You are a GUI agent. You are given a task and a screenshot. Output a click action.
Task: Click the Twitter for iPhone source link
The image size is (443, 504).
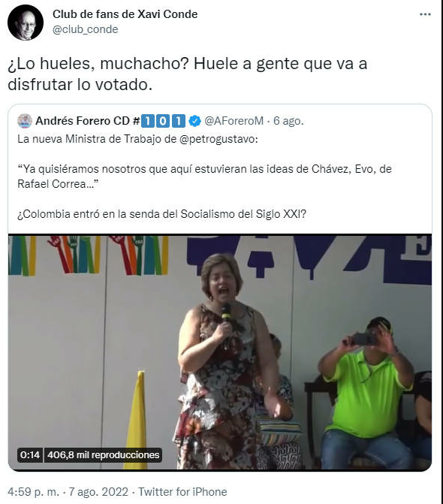[x=182, y=492]
